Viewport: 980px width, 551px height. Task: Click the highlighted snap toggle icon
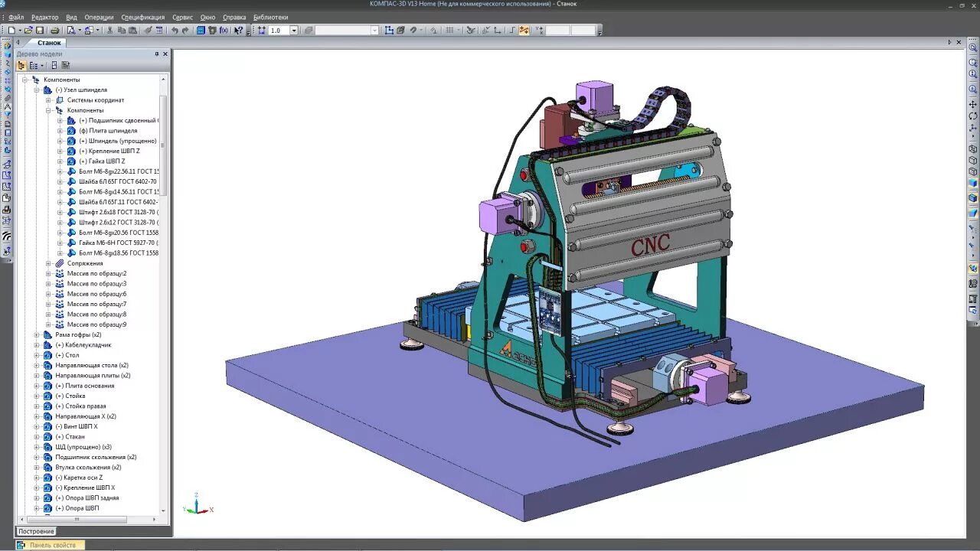(524, 31)
